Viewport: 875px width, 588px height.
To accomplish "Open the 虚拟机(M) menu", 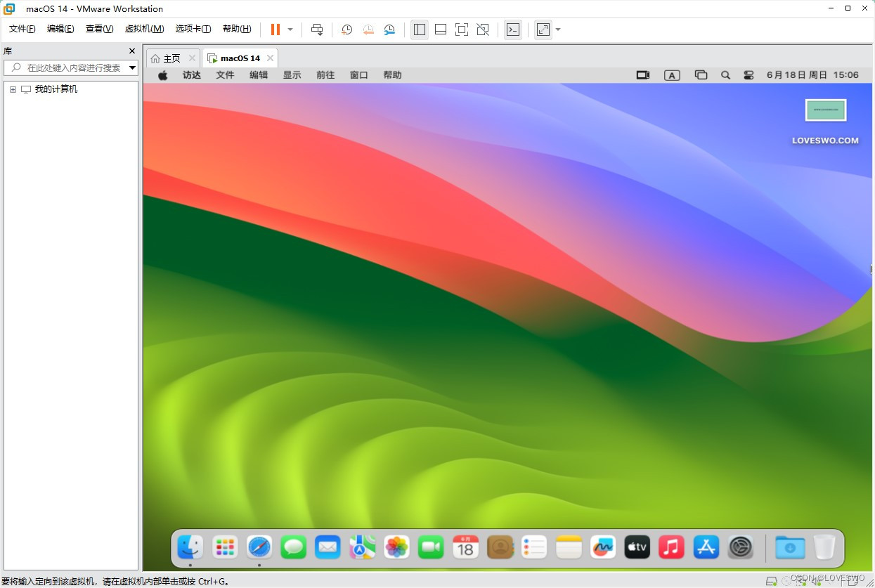I will tap(144, 29).
